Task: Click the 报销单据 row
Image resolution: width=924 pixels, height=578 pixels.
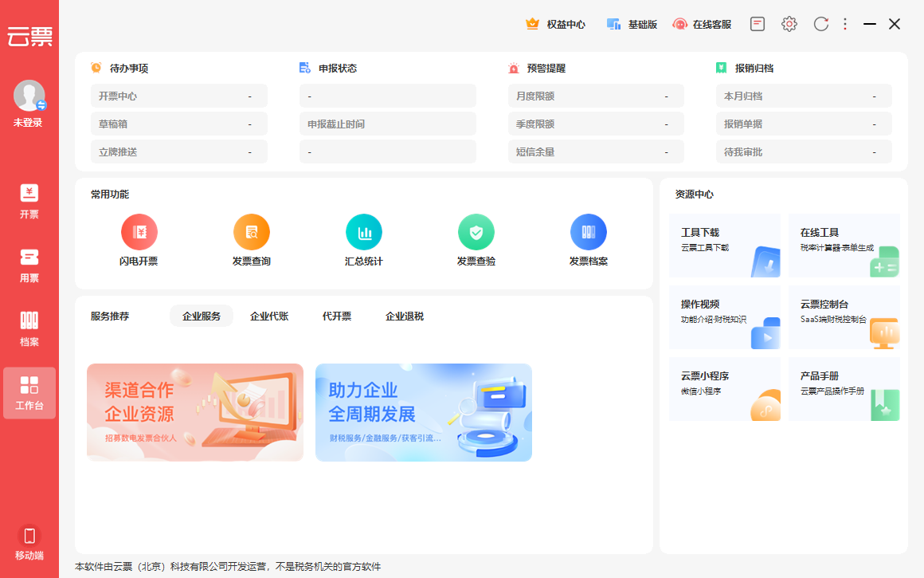Action: point(804,124)
